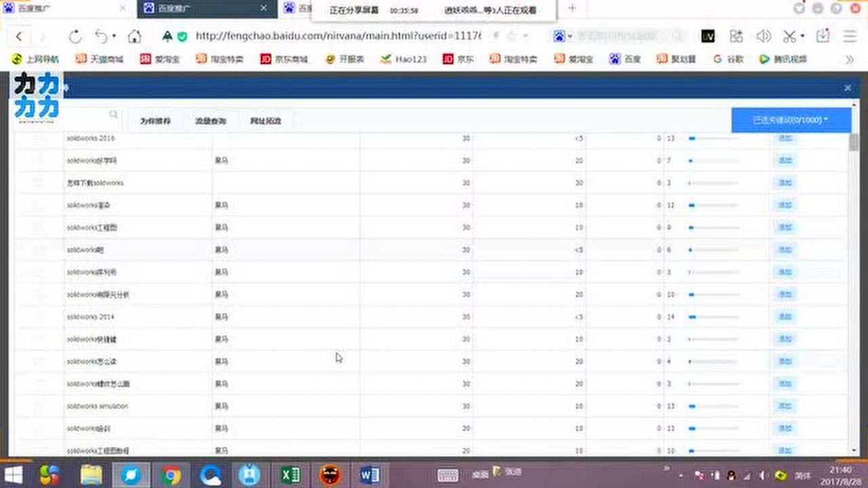Expand the bookmarks bar overflow chevron
The width and height of the screenshot is (868, 488).
(850, 59)
